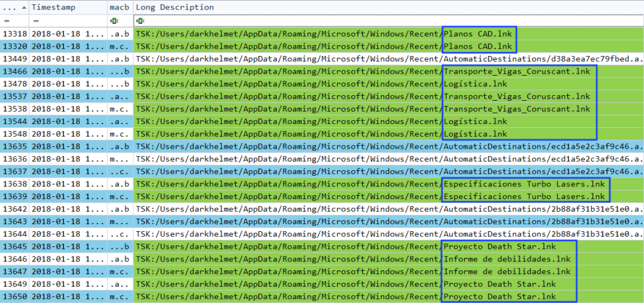
Task: Select line 13466 Transporte_Vigas_Coruscant.lnk entry
Action: (x=517, y=71)
